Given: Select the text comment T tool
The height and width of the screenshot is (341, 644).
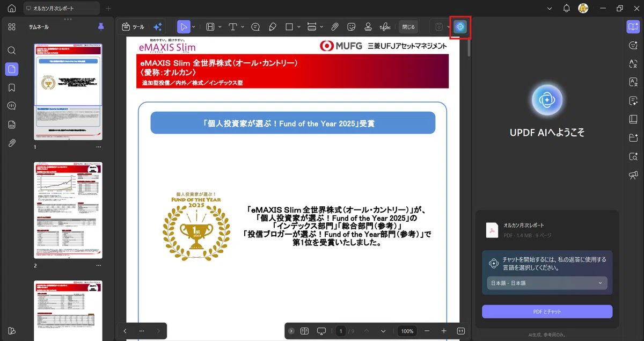Looking at the screenshot, I should pyautogui.click(x=233, y=27).
